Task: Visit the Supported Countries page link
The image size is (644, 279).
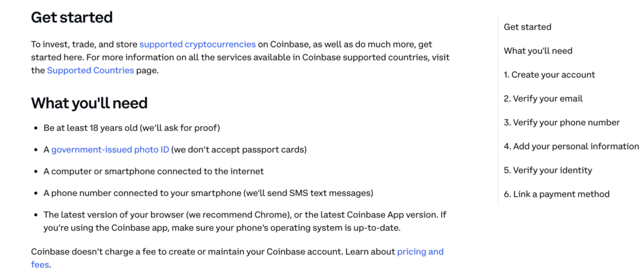Action: (90, 70)
